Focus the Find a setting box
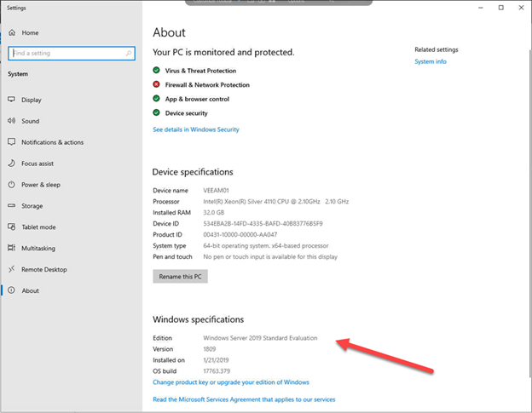This screenshot has width=532, height=413. [72, 53]
